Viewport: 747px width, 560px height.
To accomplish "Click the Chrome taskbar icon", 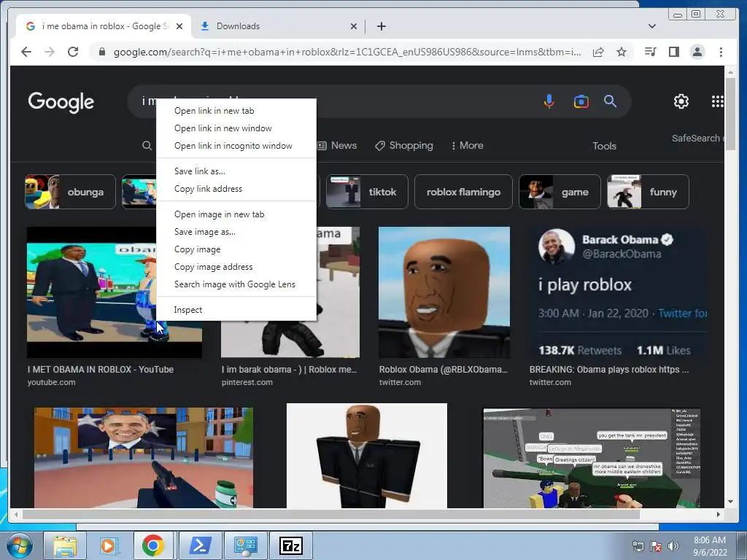I will point(152,545).
